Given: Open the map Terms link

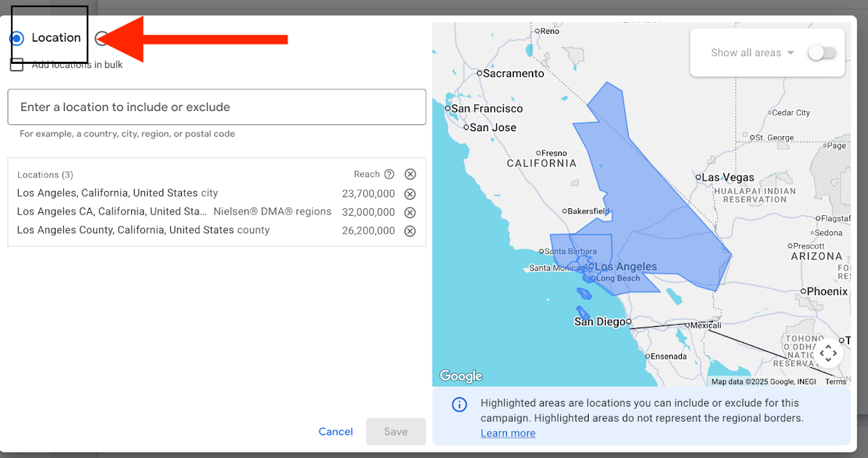Looking at the screenshot, I should point(835,382).
